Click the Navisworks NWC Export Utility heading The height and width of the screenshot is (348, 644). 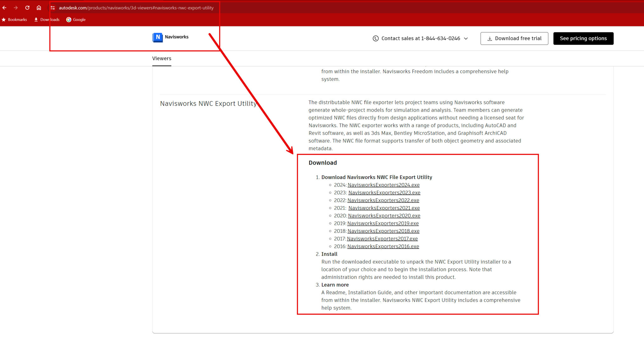208,104
